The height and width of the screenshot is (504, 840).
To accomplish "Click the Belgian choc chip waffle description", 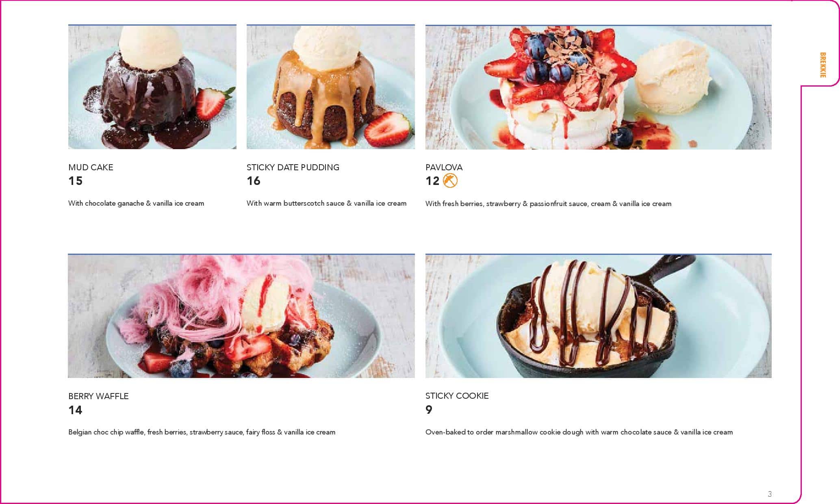I will coord(202,432).
